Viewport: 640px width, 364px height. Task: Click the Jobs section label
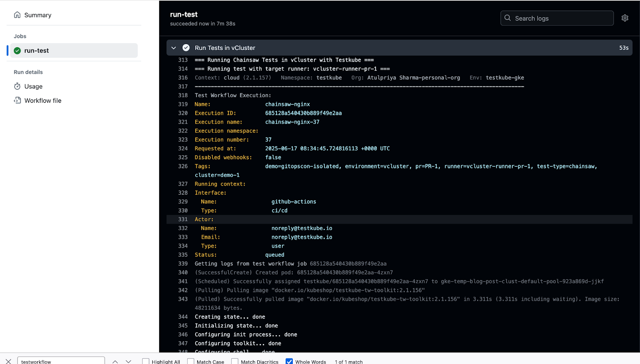[20, 36]
